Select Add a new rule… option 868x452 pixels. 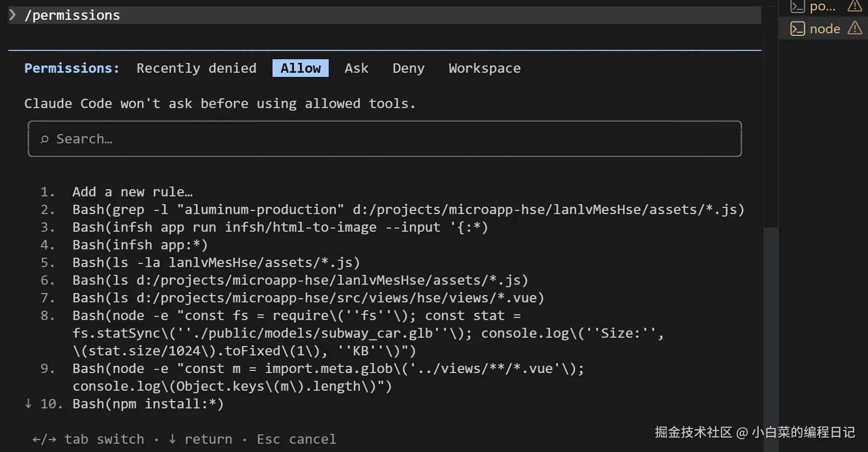tap(132, 192)
